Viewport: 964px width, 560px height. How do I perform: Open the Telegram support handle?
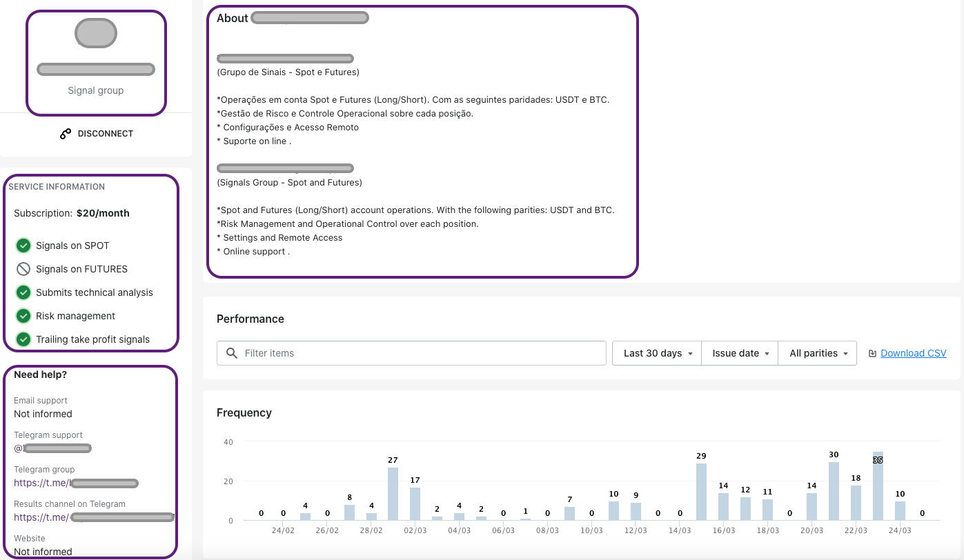(x=53, y=448)
